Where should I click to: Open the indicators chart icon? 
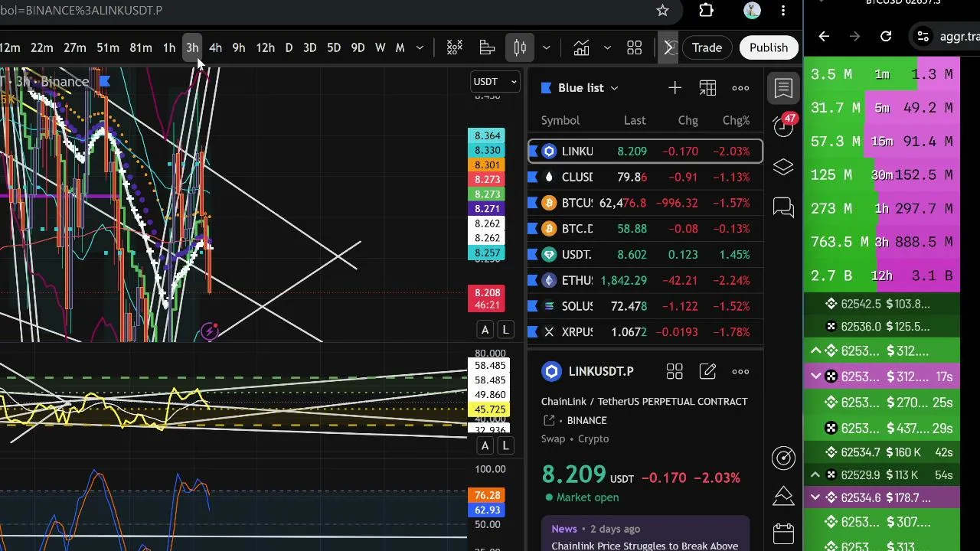coord(582,47)
